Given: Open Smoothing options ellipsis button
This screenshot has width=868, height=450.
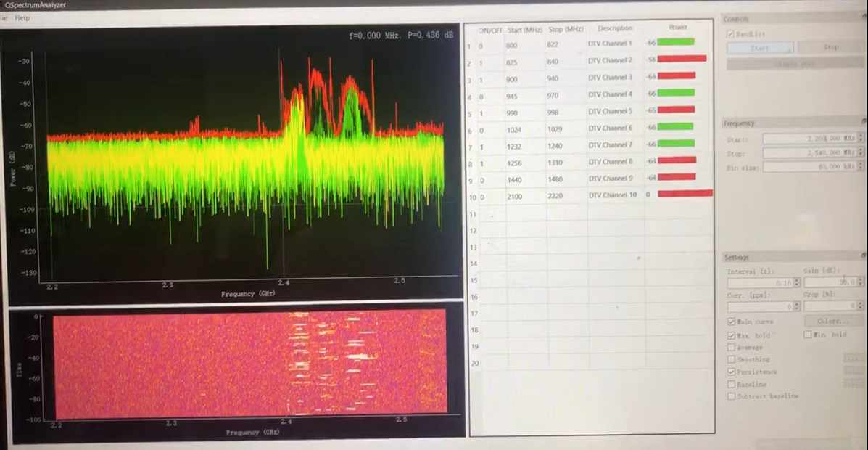Looking at the screenshot, I should tap(853, 359).
